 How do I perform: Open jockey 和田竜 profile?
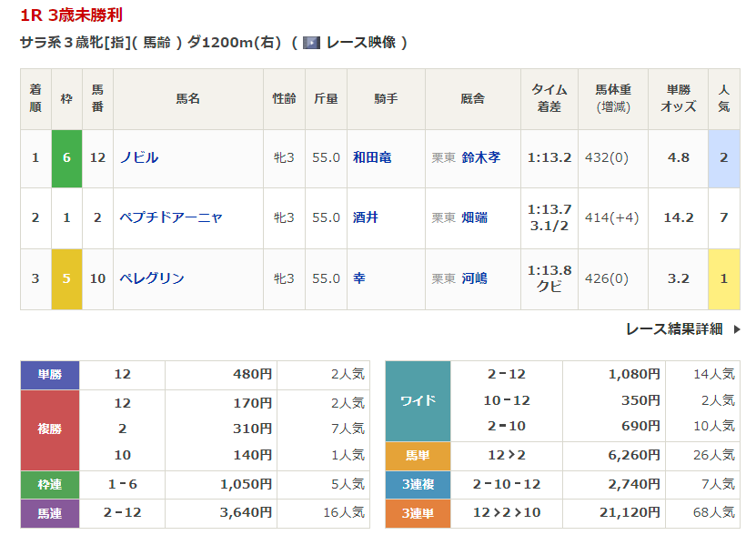(x=372, y=157)
